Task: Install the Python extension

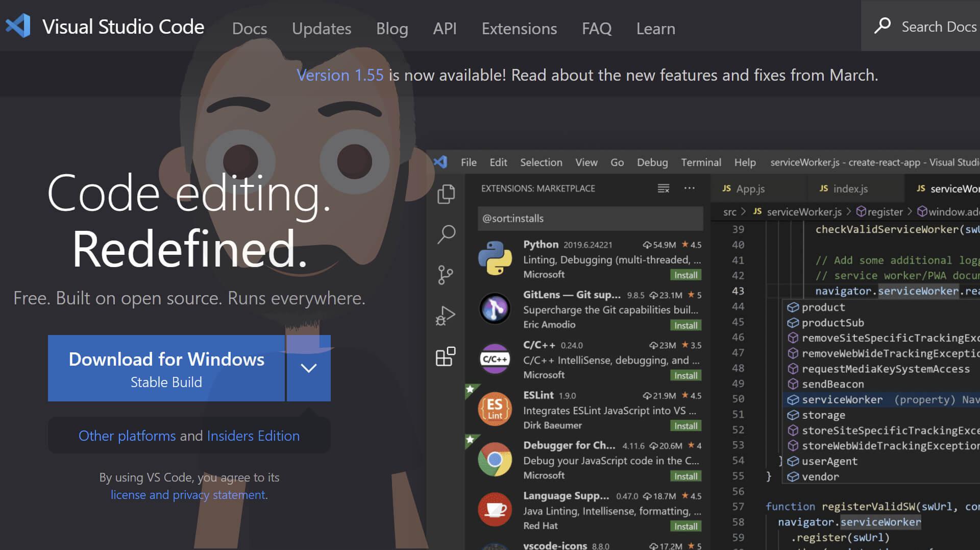Action: click(685, 275)
